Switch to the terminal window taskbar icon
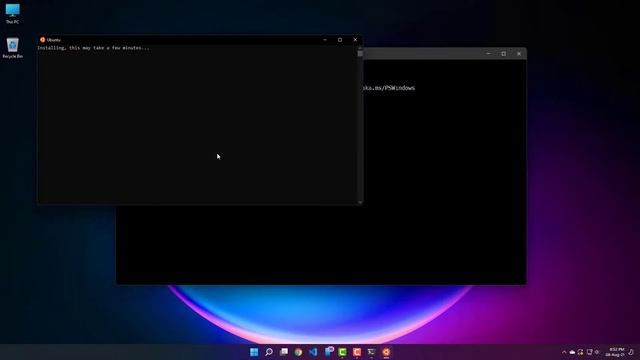Screen dimensions: 640x360 pyautogui.click(x=371, y=352)
